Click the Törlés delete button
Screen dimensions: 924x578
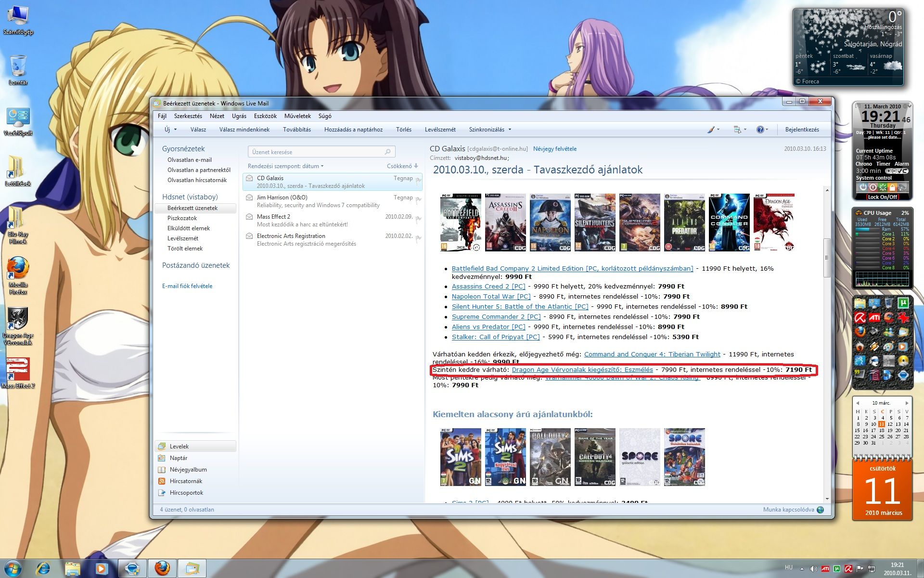(404, 130)
